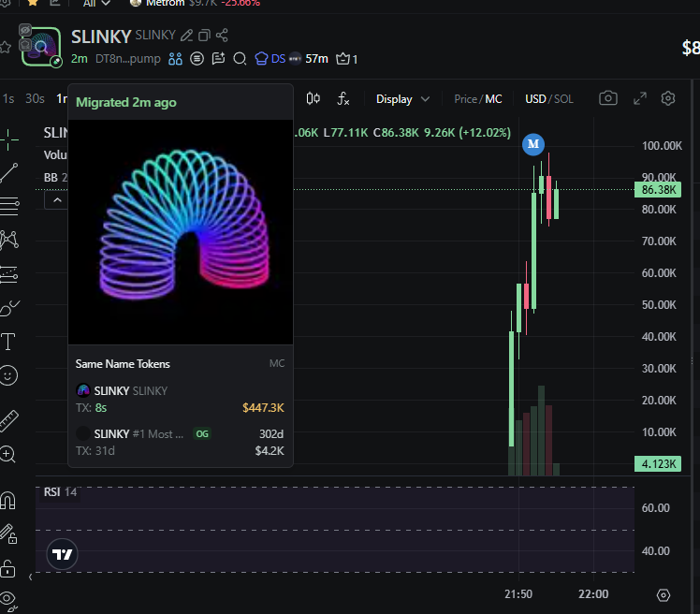The image size is (700, 614).
Task: Switch chart between Price and MC
Action: tap(477, 99)
